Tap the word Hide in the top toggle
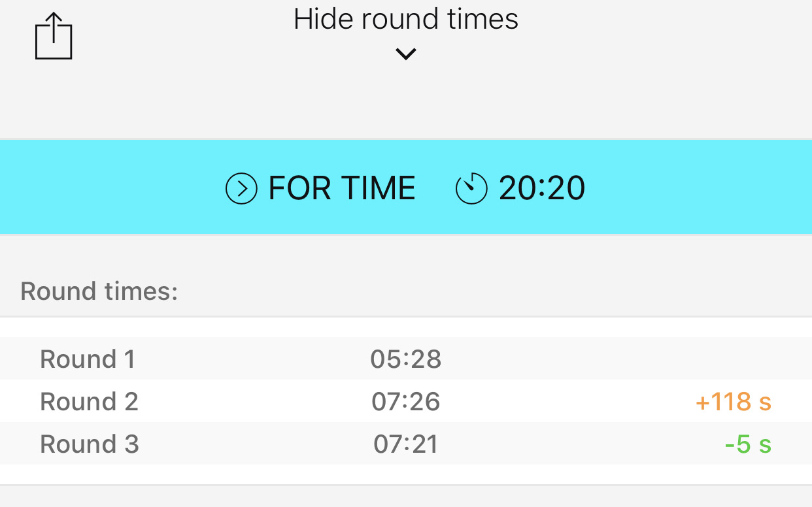 click(324, 20)
